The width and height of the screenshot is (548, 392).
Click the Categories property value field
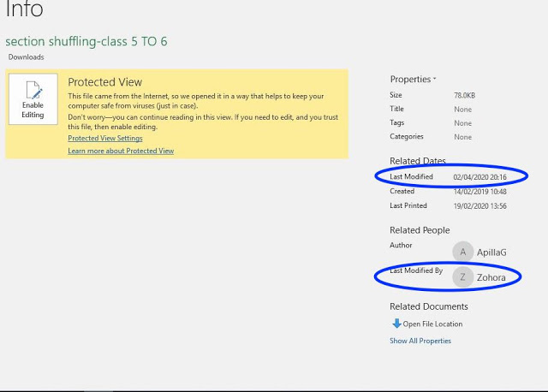[x=462, y=137]
